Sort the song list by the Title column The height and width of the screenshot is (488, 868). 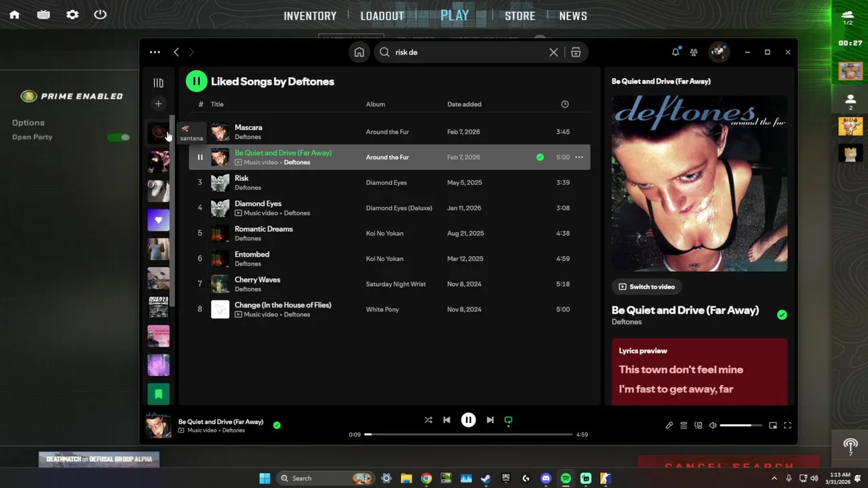click(217, 104)
